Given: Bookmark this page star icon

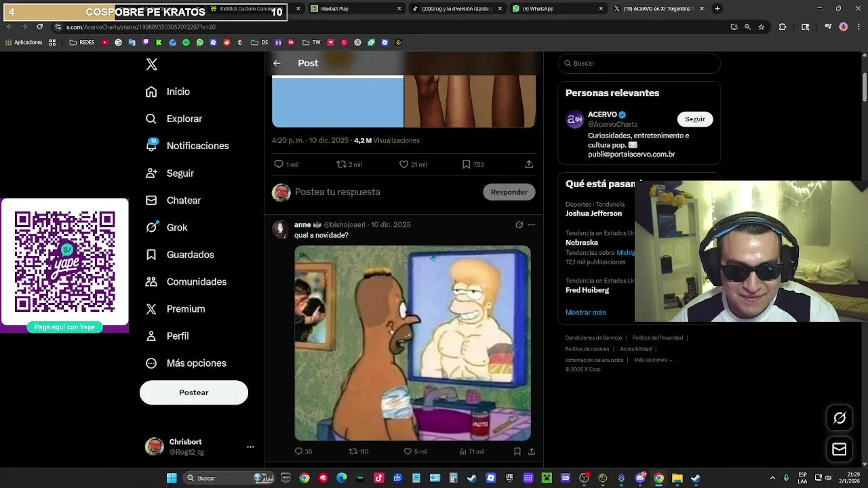Looking at the screenshot, I should pyautogui.click(x=762, y=27).
